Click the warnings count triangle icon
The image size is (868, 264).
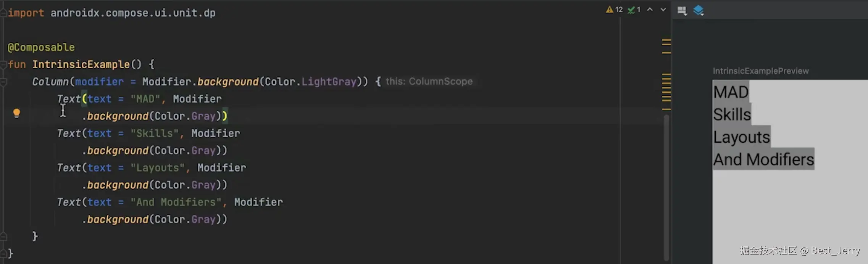(610, 10)
